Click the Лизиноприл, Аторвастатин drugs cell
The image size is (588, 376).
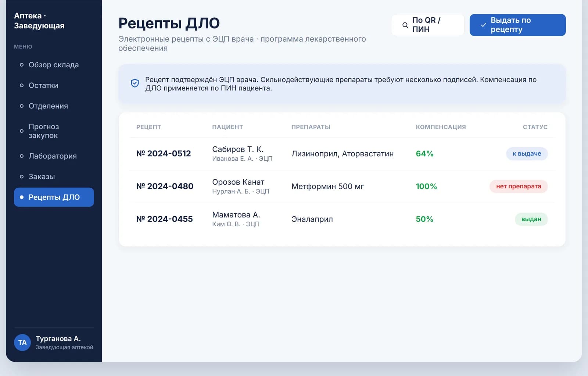click(343, 154)
